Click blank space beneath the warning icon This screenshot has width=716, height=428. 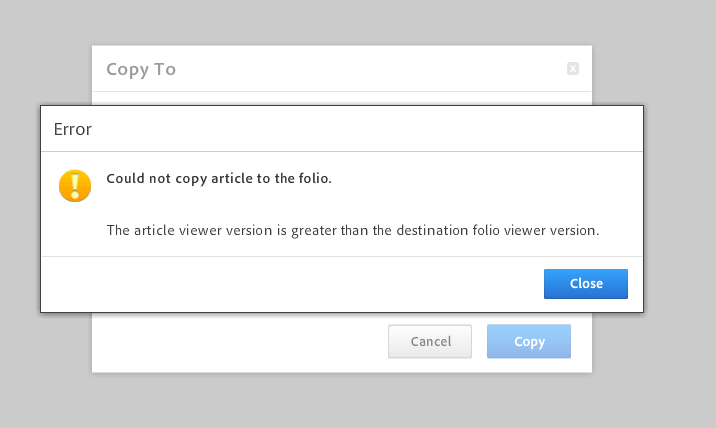(75, 228)
